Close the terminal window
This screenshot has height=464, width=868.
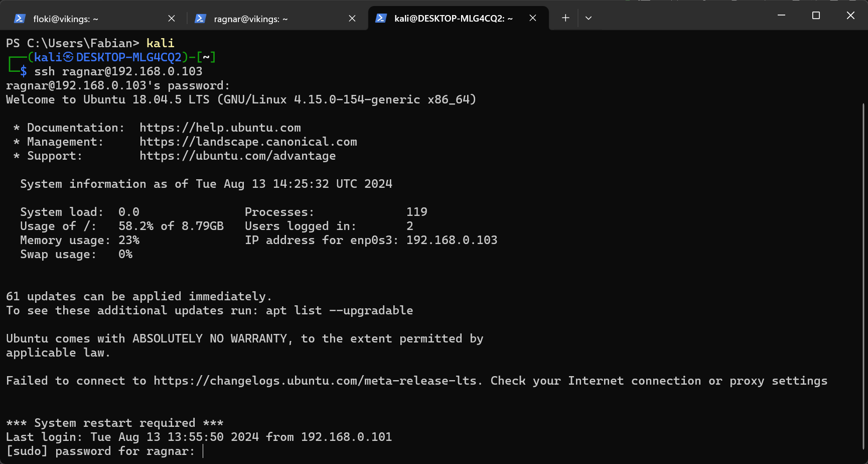850,16
